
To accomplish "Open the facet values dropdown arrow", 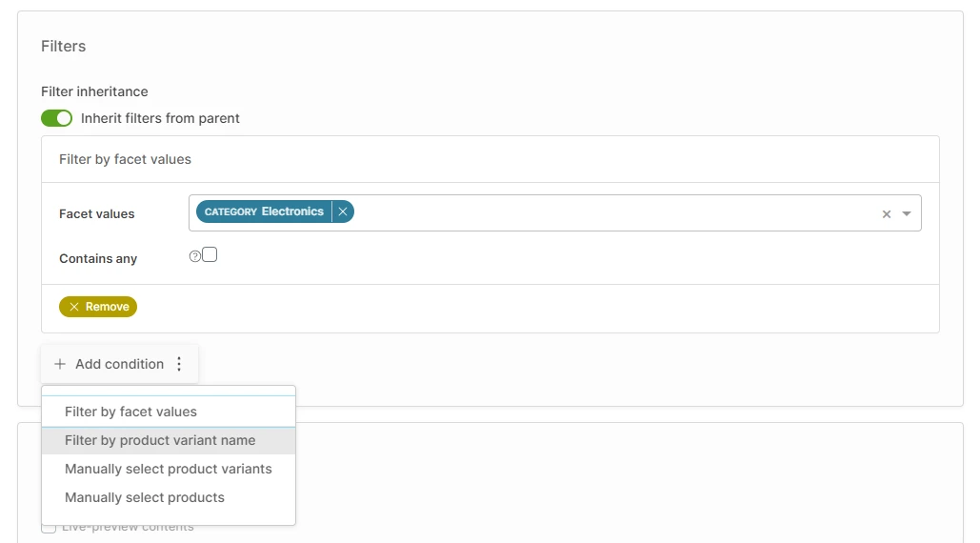I will 907,214.
